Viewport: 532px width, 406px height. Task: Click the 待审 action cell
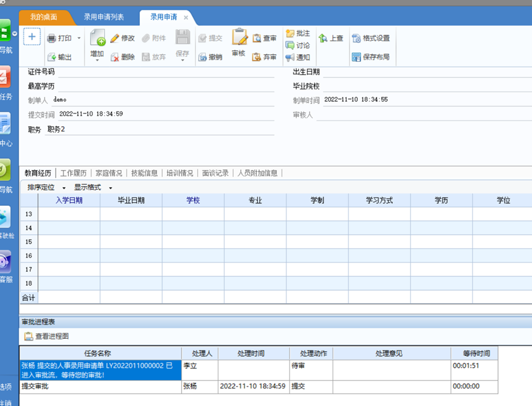(311, 370)
